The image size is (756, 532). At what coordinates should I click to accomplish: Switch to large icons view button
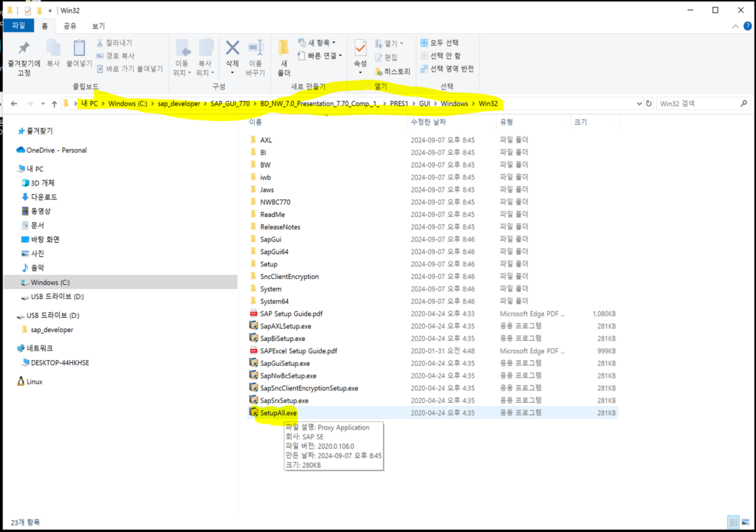point(746,522)
